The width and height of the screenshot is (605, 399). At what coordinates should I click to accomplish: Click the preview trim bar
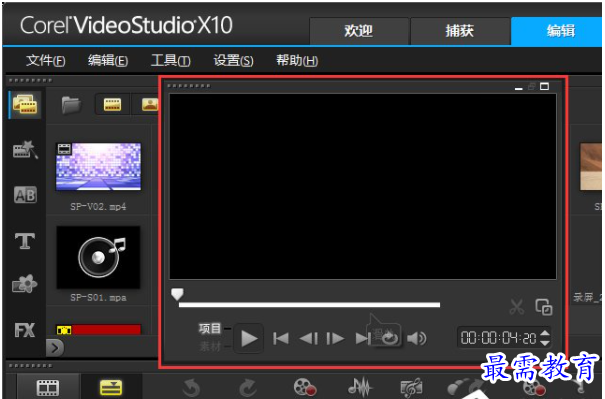tap(309, 305)
